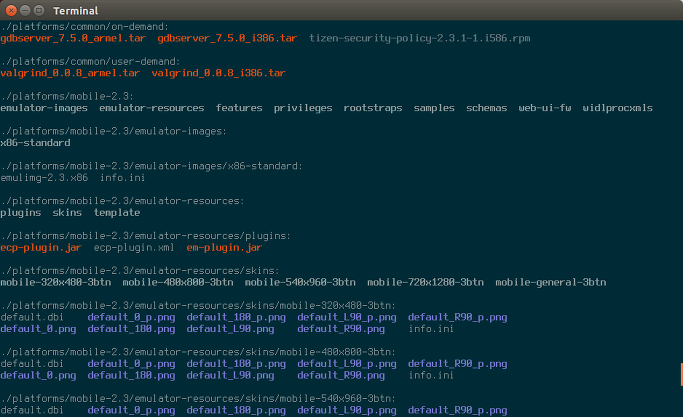Select gdbserver_7.5.0_i386.tar file name
The width and height of the screenshot is (683, 417).
pyautogui.click(x=227, y=38)
